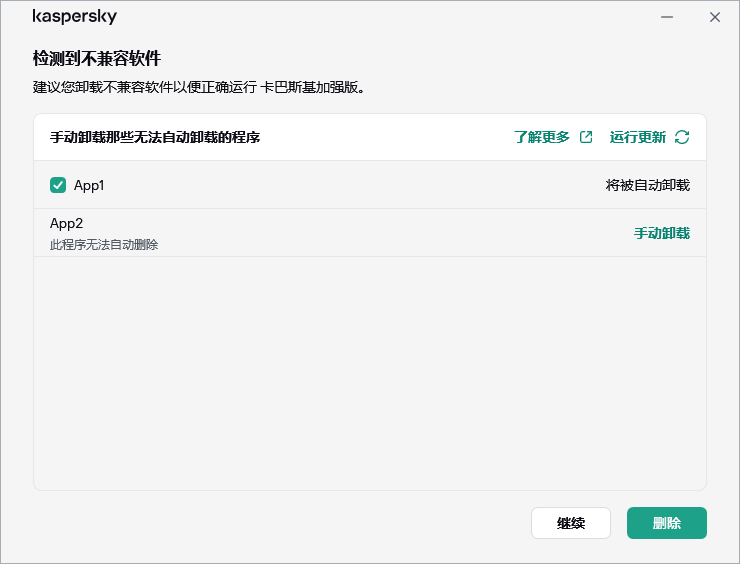Minimize the Kaspersky window
Screen dimensions: 740x564
point(667,17)
